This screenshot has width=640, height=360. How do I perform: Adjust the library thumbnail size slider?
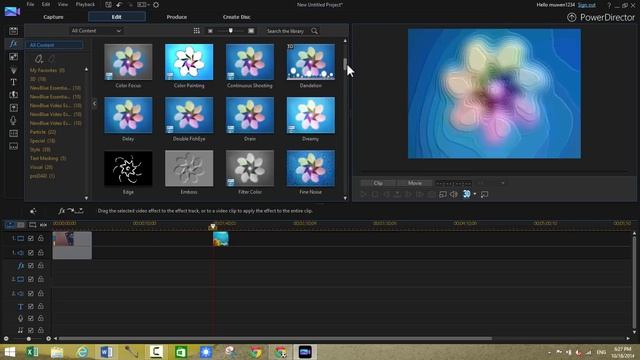coord(231,31)
